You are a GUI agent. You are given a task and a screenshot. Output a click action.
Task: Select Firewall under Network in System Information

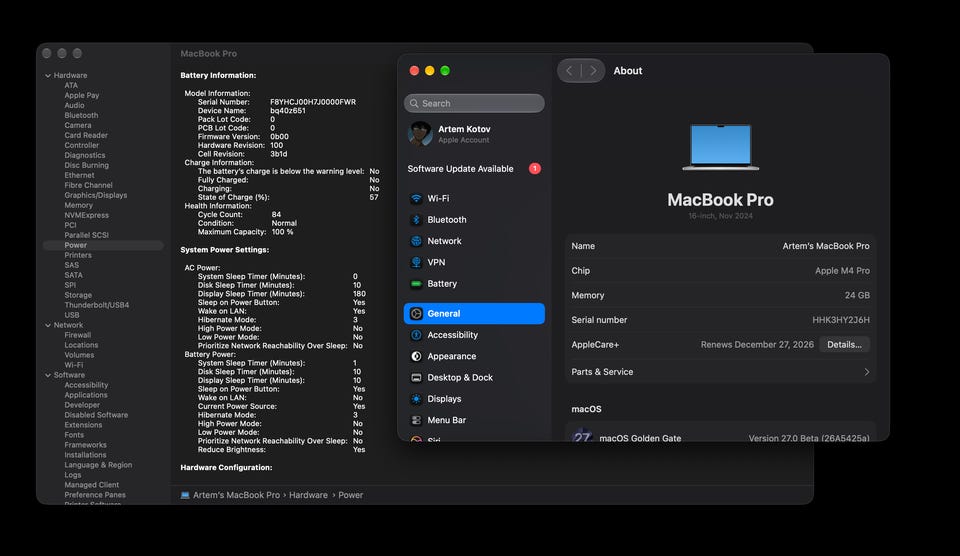pyautogui.click(x=77, y=335)
